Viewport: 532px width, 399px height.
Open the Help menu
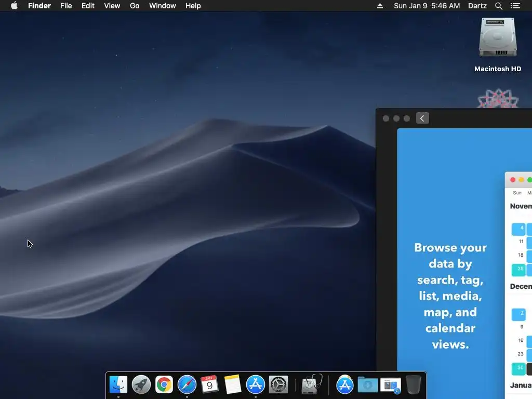coord(193,6)
